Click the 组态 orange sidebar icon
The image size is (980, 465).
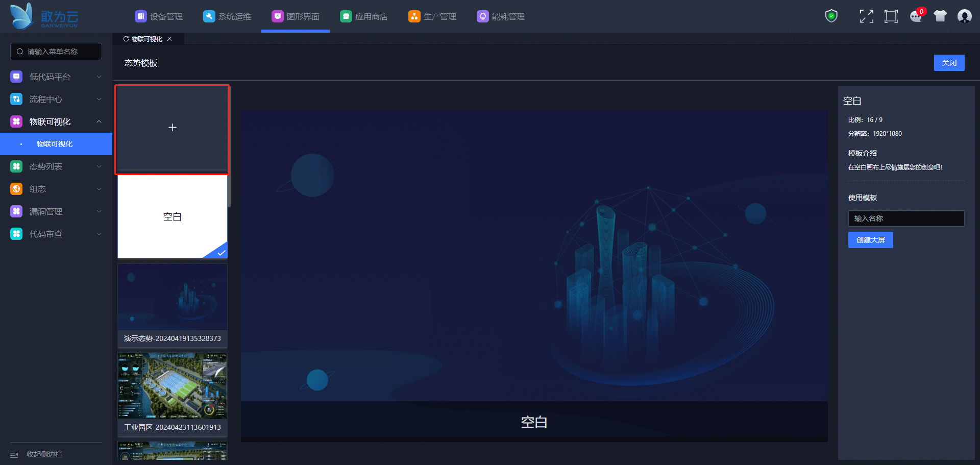[16, 189]
